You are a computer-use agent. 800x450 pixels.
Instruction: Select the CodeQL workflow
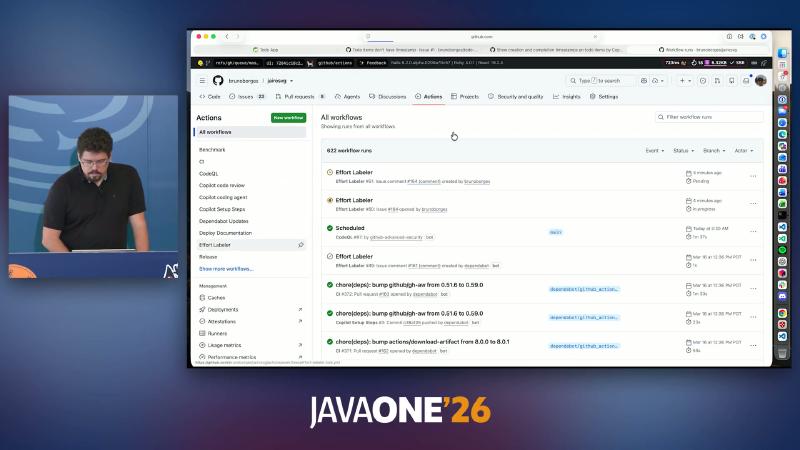[x=209, y=173]
